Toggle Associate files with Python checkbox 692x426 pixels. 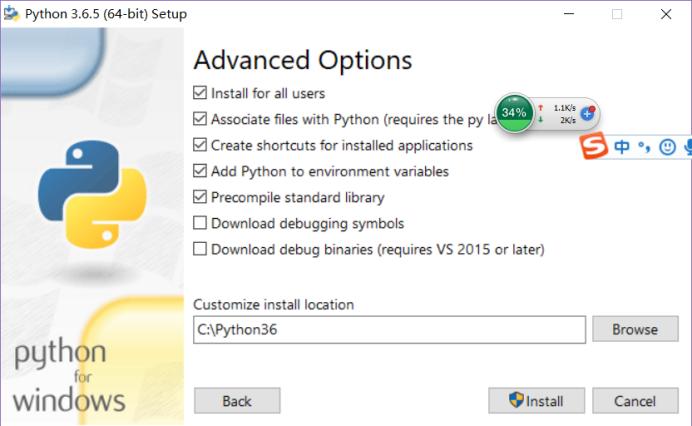200,119
